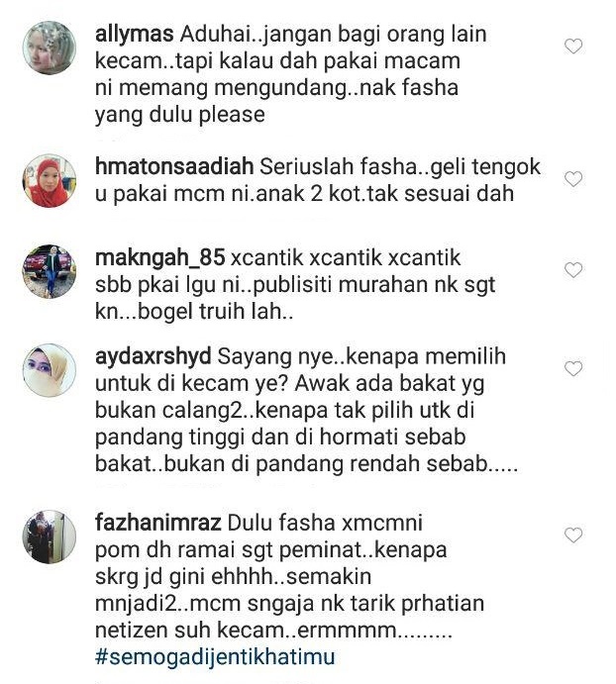Open hmatonsaadiah's red hijab avatar
The image size is (616, 684).
coord(50,180)
